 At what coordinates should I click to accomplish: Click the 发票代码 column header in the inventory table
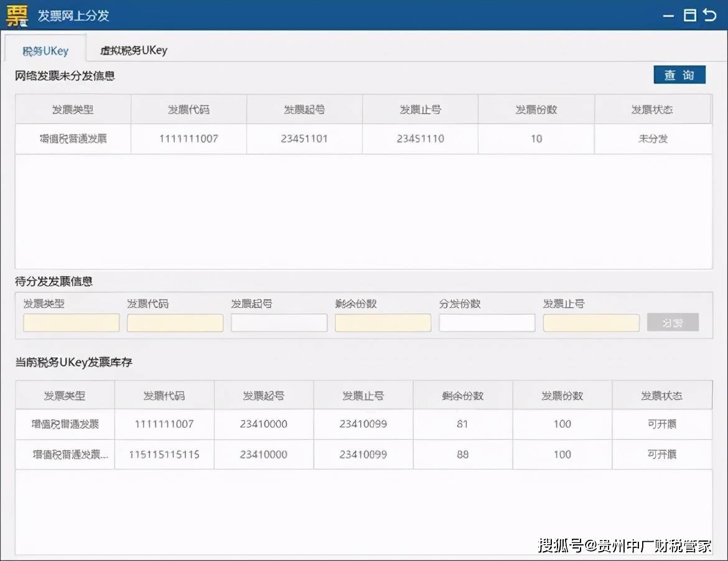point(164,394)
